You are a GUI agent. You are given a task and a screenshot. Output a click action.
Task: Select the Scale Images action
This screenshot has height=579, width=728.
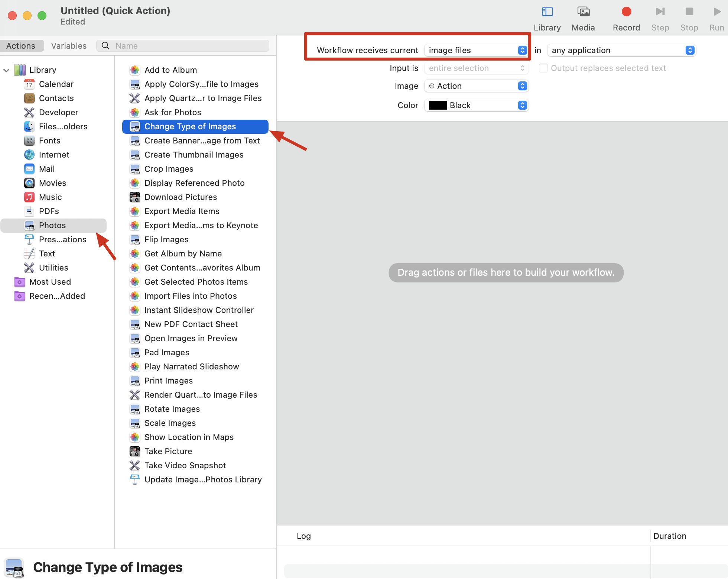click(170, 423)
